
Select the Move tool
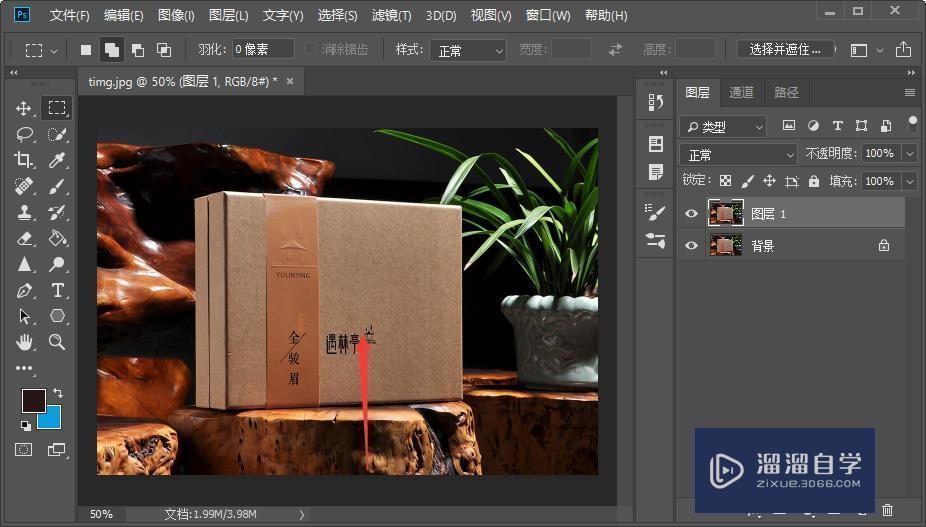tap(24, 108)
